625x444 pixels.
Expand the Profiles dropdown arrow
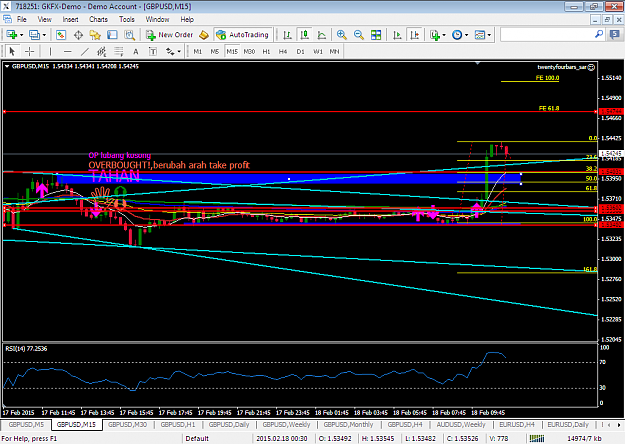tap(44, 35)
